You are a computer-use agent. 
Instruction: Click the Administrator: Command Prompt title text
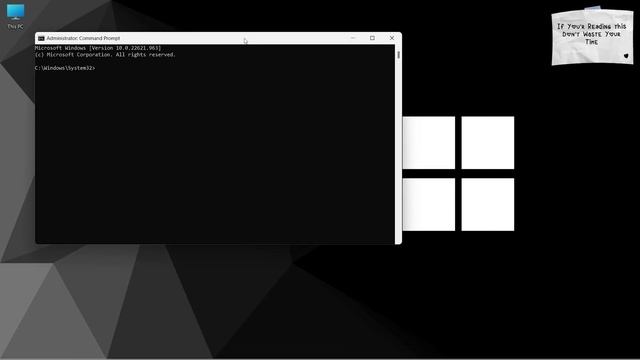[x=83, y=38]
